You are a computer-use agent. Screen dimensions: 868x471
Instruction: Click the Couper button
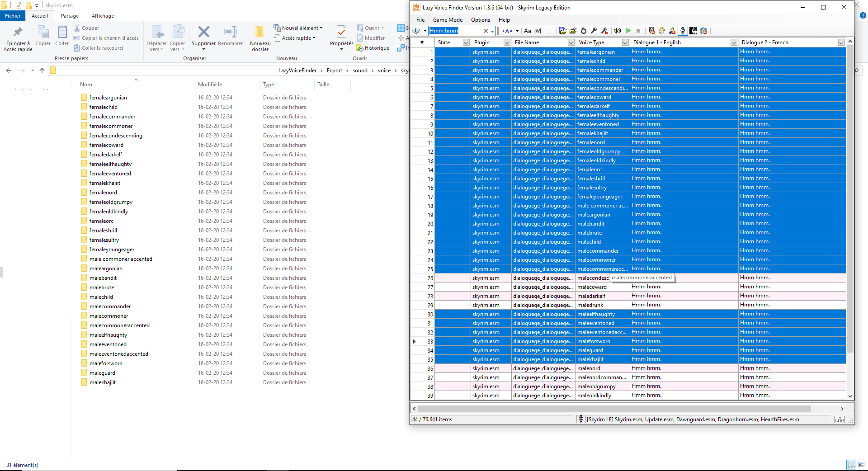click(86, 28)
